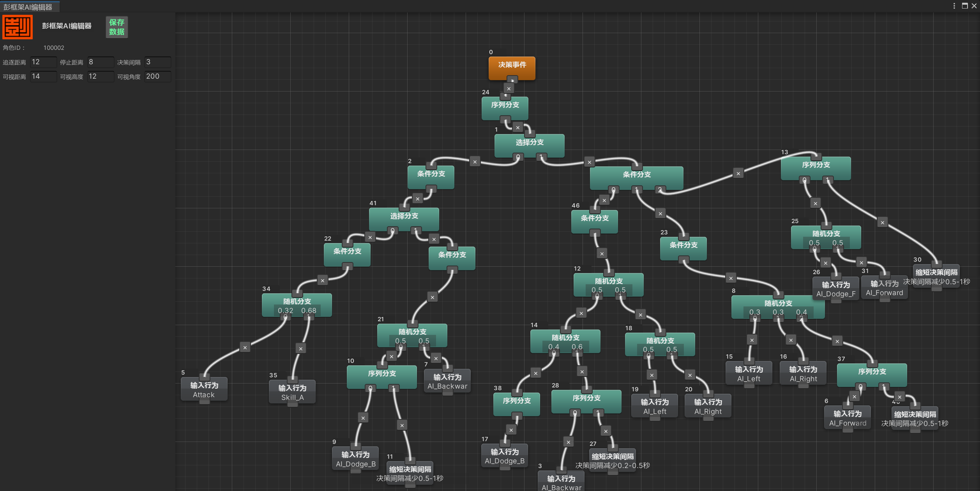Delete the edge from node 46 to 随机分支 node 12

602,254
